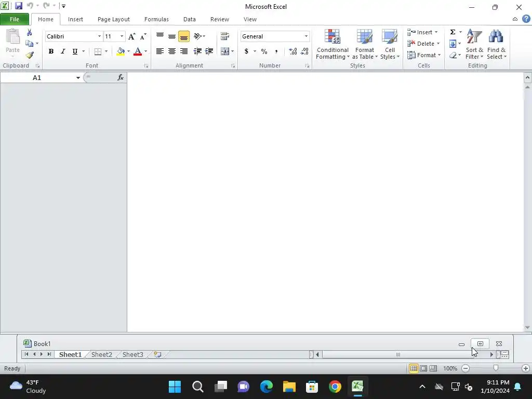Toggle Center horizontal alignment
Viewport: 532px width, 399px height.
point(171,51)
